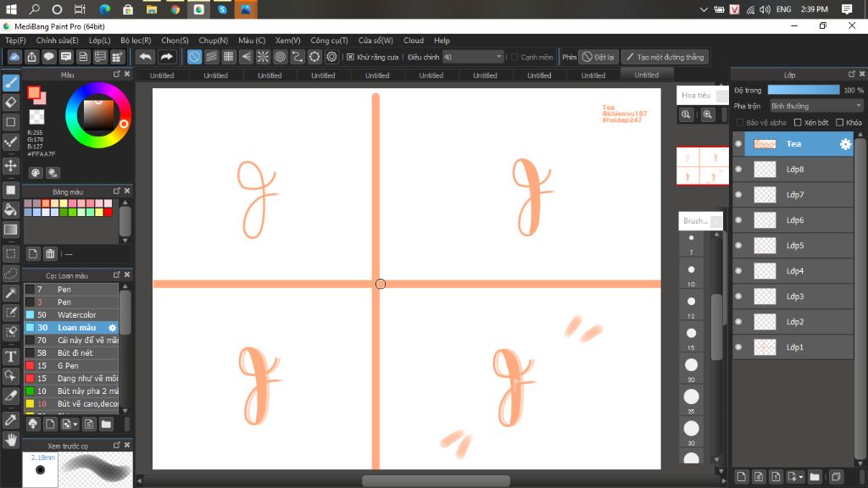Click the Đặt lại button
Image resolution: width=868 pixels, height=488 pixels.
[598, 57]
